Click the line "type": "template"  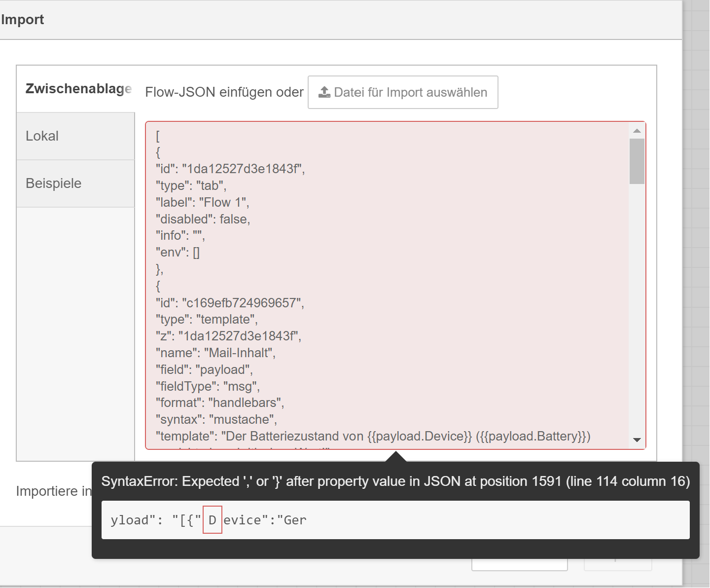[207, 319]
